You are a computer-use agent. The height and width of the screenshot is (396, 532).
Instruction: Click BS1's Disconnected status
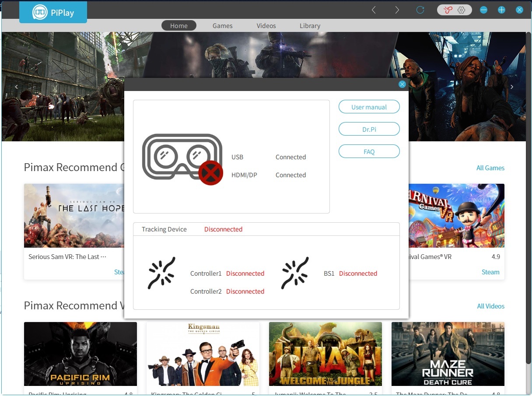pos(358,273)
